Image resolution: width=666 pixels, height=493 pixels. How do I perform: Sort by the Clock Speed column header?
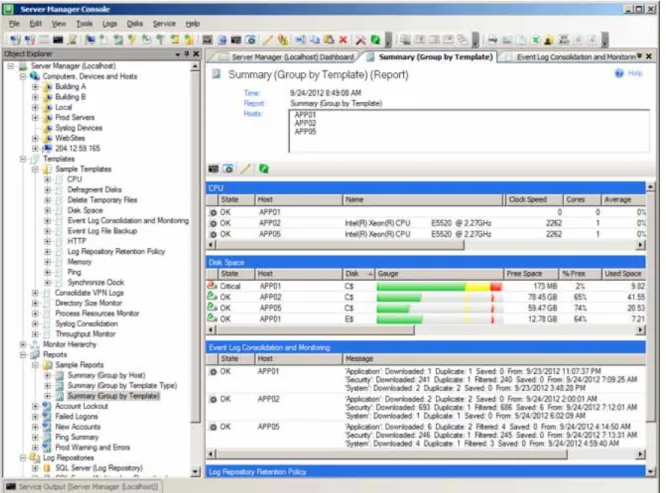533,200
